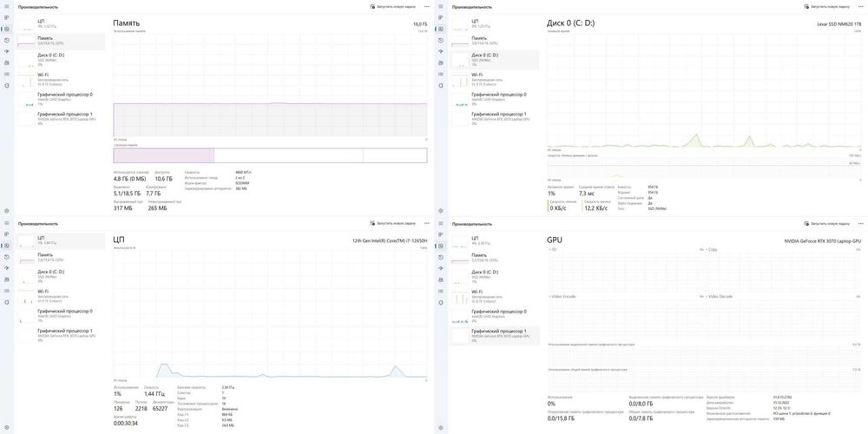Open the Copy engine dropdown in GPU window
The height and width of the screenshot is (434, 868).
point(712,250)
